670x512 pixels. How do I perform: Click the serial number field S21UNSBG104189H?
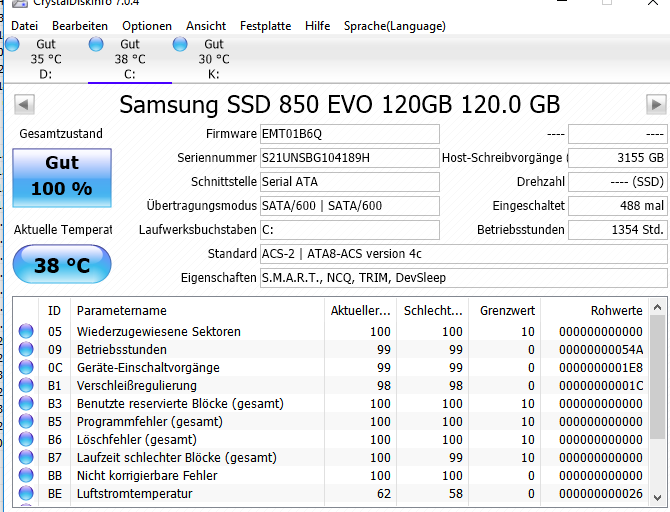[350, 158]
